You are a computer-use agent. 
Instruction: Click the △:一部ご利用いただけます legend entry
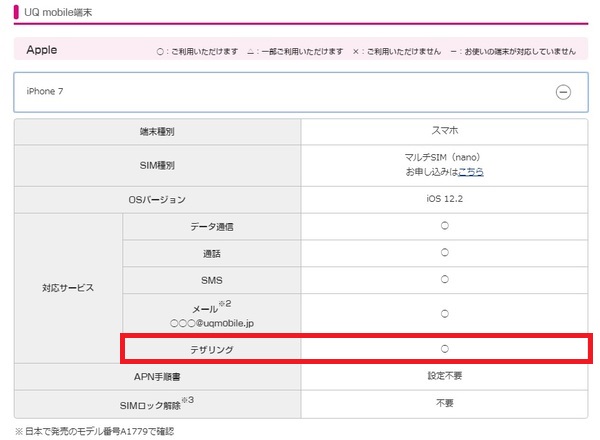pos(295,51)
